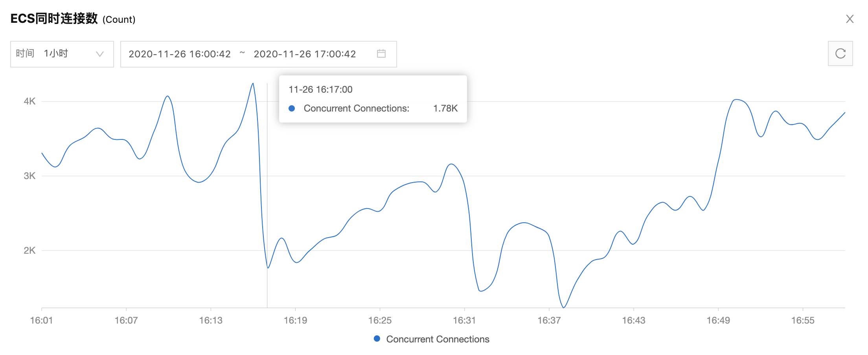Click the 16:49 x-axis label
Screen dimensions: 868x355
pos(718,320)
